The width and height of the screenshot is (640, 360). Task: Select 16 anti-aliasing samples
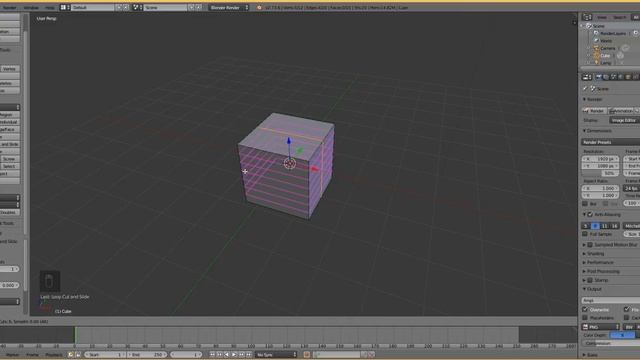[615, 226]
